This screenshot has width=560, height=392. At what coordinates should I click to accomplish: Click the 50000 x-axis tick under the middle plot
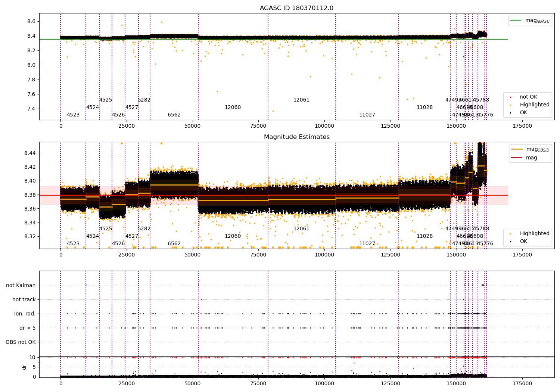(x=193, y=255)
